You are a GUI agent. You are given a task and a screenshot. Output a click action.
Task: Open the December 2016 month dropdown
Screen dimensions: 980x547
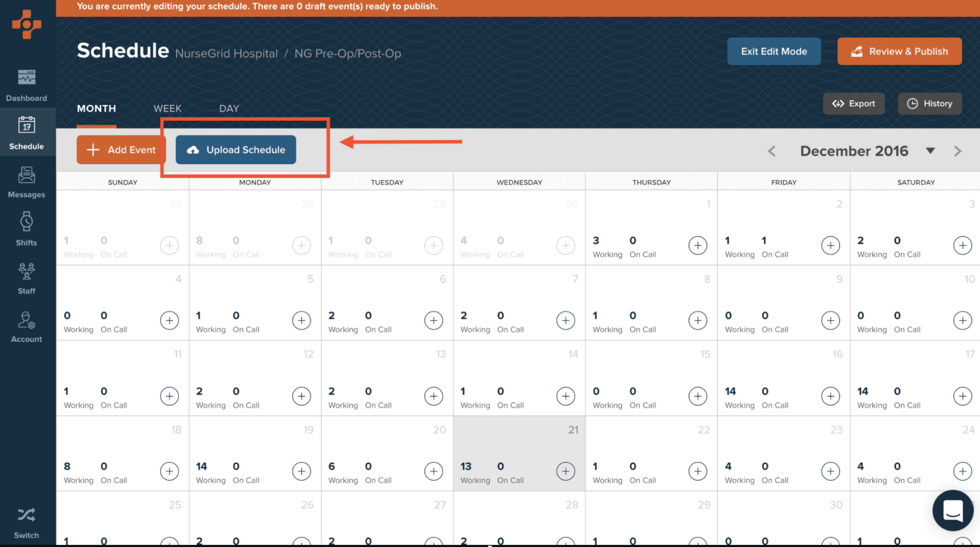click(x=930, y=151)
